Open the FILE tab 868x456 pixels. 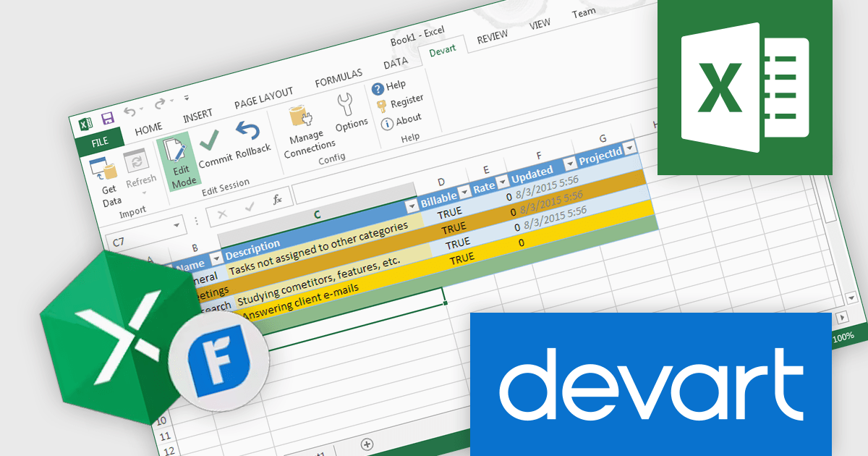(x=99, y=142)
